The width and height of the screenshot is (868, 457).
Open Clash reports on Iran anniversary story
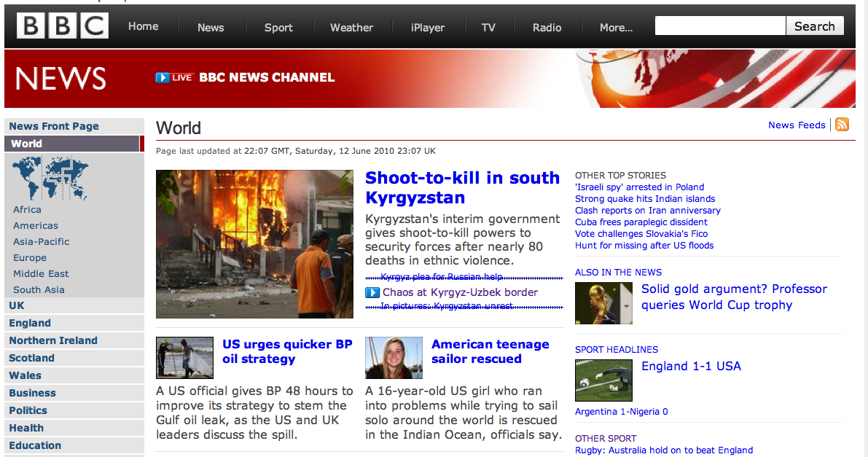pos(648,211)
